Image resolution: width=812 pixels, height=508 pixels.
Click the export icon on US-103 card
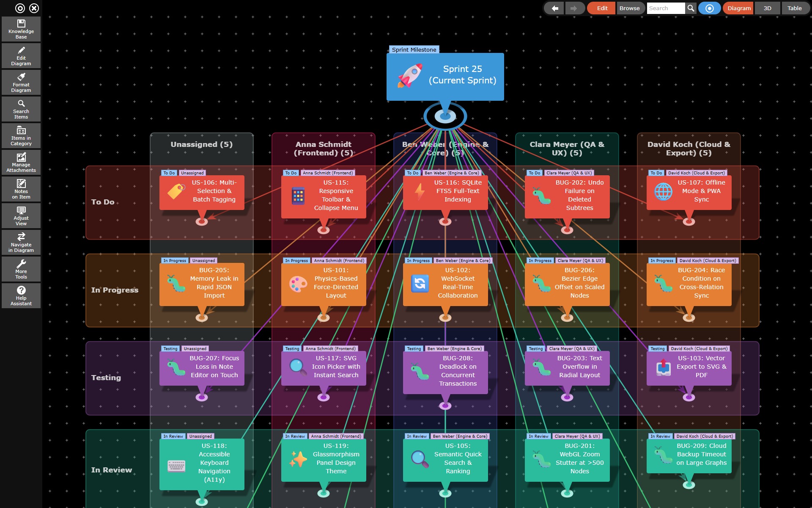[663, 367]
